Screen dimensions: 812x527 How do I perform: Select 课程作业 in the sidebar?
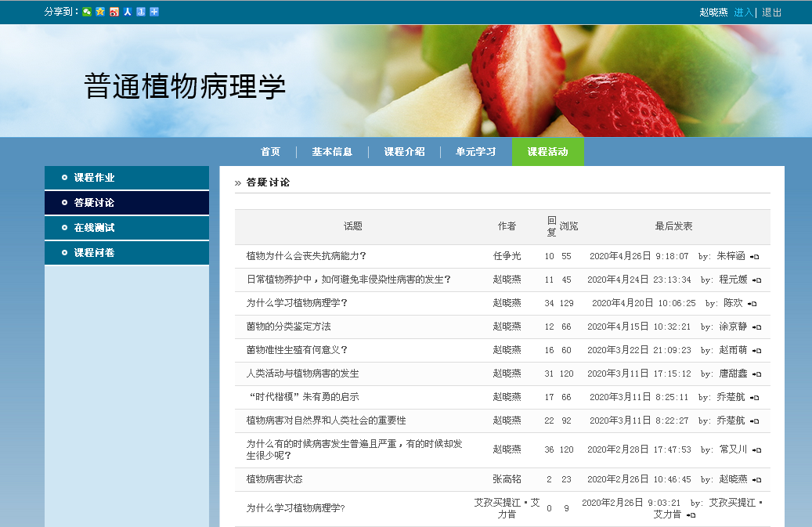pos(94,178)
